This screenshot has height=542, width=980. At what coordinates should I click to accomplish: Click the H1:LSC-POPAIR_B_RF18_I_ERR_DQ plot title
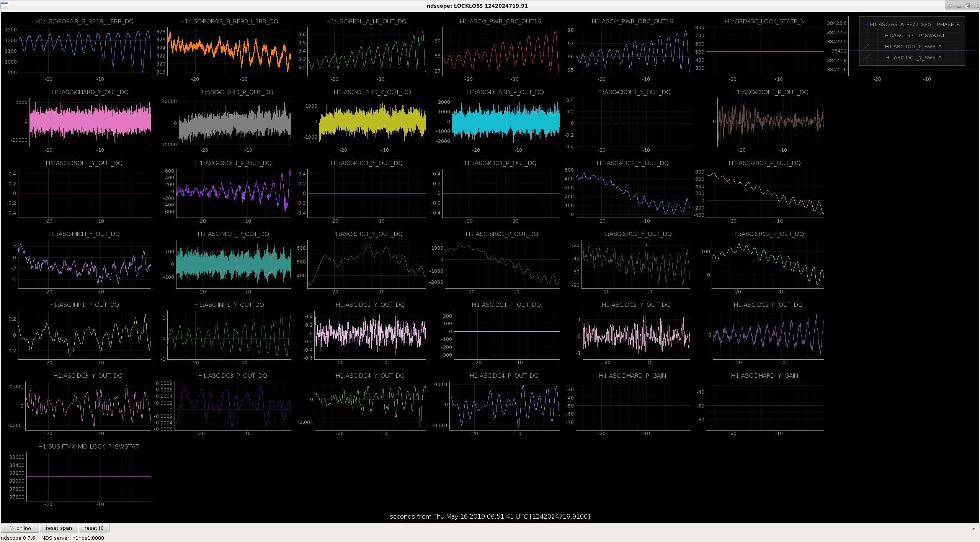(84, 21)
